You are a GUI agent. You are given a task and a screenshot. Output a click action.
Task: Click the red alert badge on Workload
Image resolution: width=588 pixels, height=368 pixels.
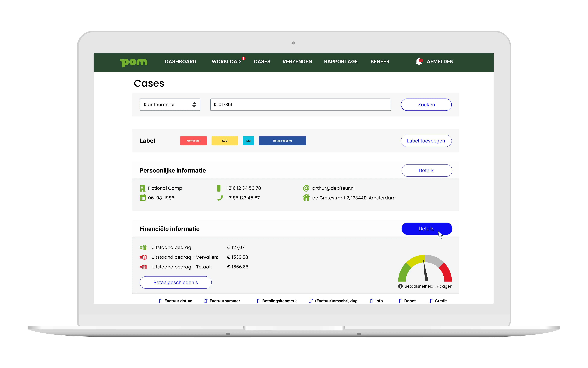(x=243, y=58)
